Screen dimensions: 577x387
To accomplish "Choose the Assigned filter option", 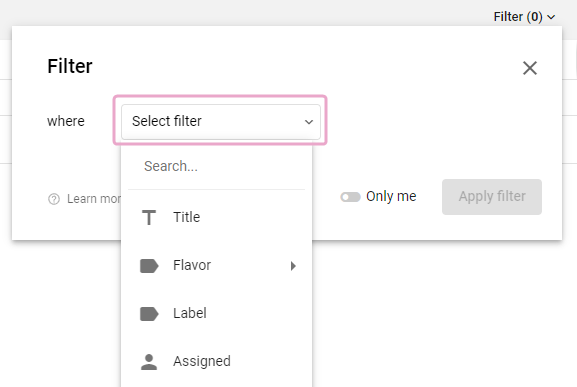I will click(216, 361).
